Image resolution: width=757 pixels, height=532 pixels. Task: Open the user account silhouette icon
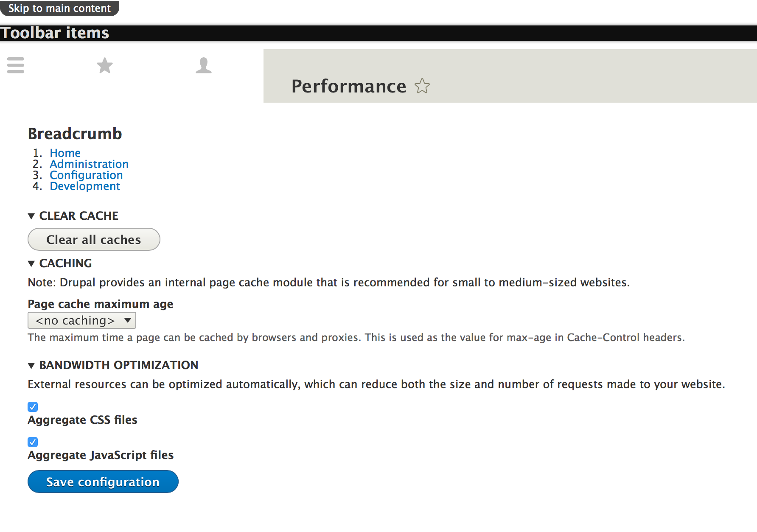coord(204,65)
